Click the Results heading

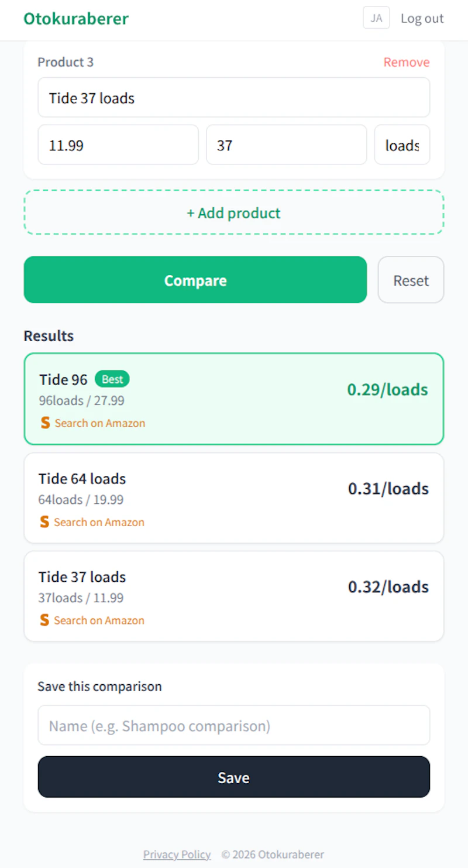tap(49, 336)
